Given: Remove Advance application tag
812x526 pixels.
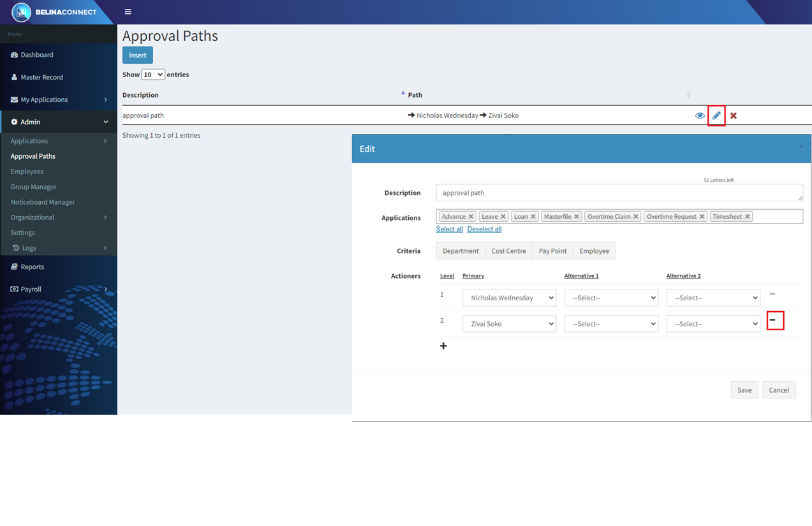Looking at the screenshot, I should [x=471, y=217].
